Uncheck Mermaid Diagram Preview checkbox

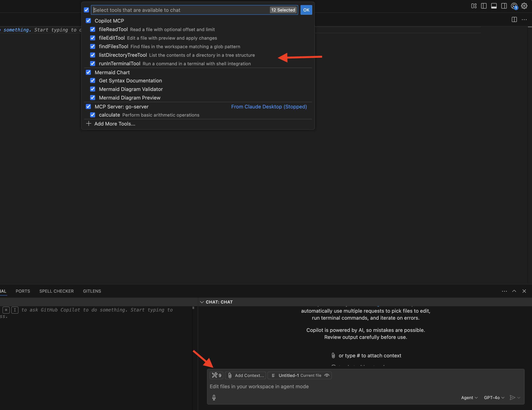point(93,98)
